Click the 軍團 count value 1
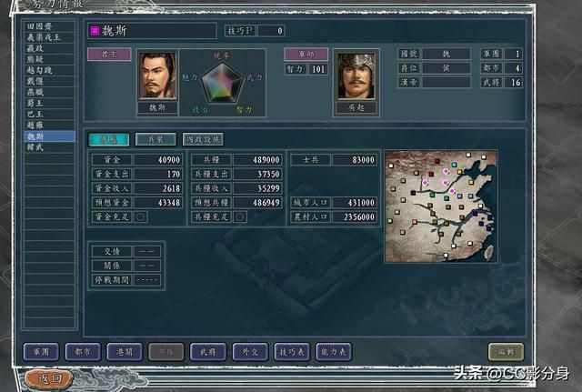This screenshot has height=392, width=582. [513, 55]
